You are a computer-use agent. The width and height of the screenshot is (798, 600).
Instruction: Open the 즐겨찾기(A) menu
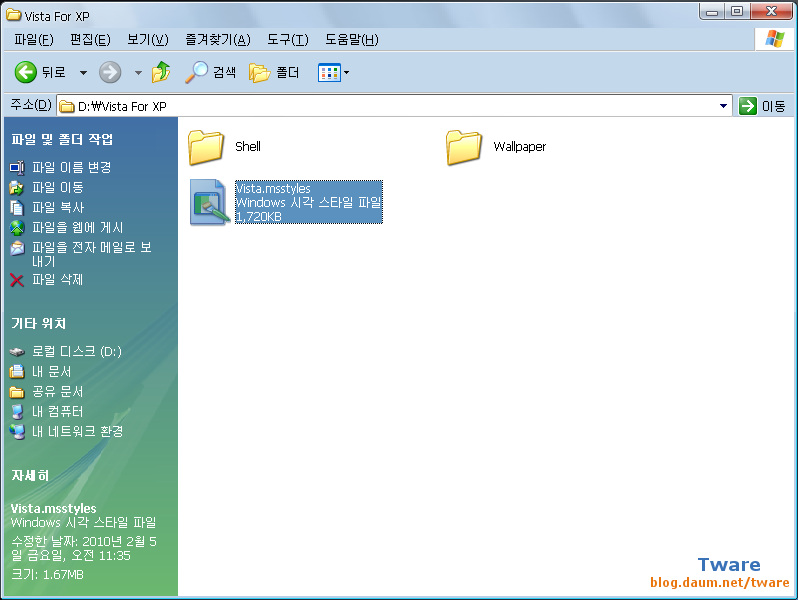coord(218,40)
